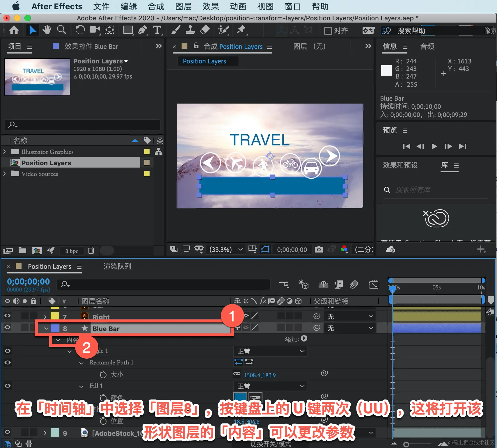Open the 文件 menu
This screenshot has height=448, width=497.
tap(101, 6)
